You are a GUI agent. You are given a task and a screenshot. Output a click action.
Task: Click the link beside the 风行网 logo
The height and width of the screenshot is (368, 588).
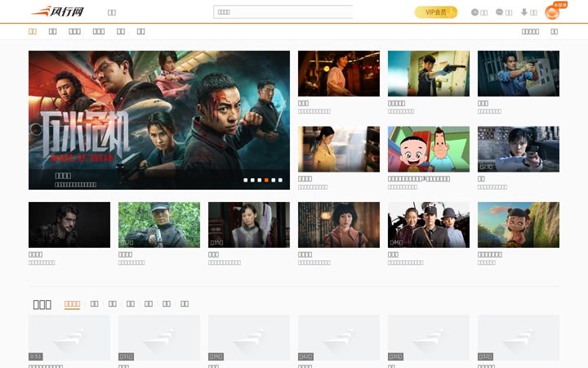112,12
